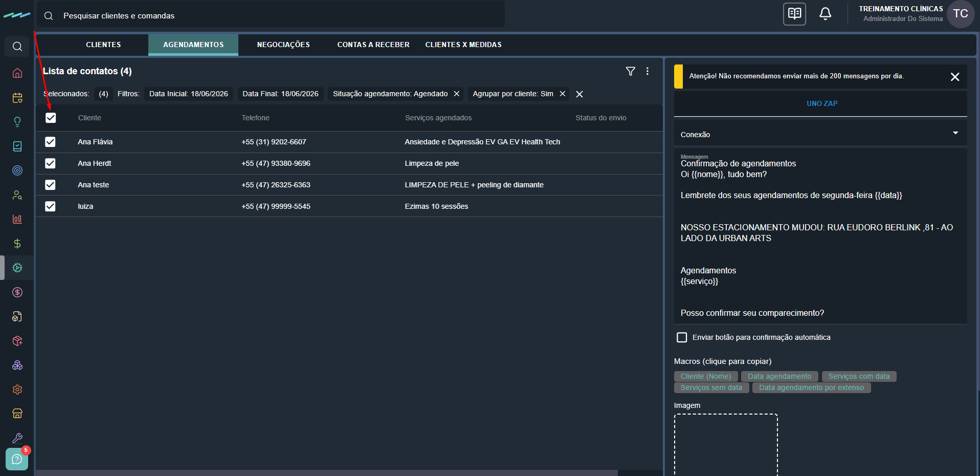980x476 pixels.
Task: Open the red package plus icon
Action: pos(17,341)
